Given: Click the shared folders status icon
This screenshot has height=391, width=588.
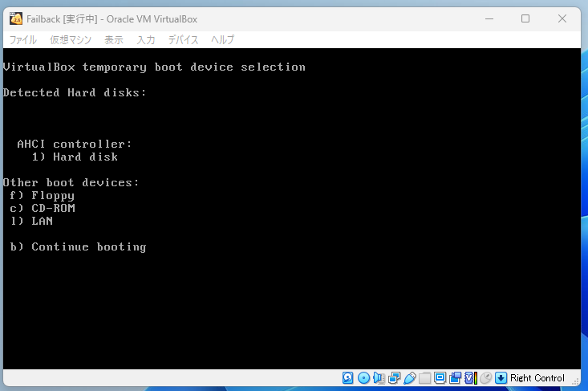Looking at the screenshot, I should click(x=424, y=378).
